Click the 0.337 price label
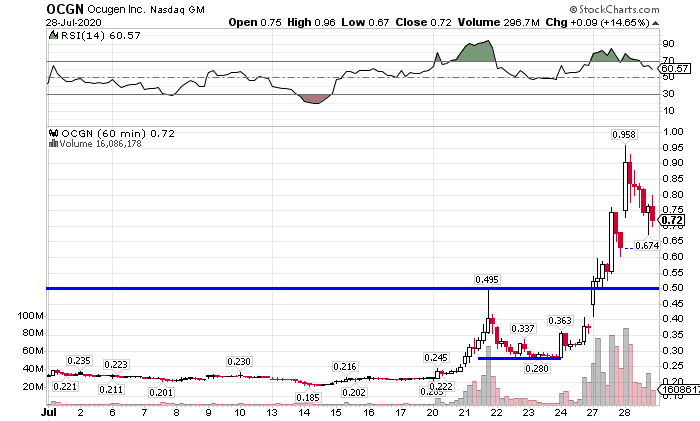 click(x=523, y=329)
